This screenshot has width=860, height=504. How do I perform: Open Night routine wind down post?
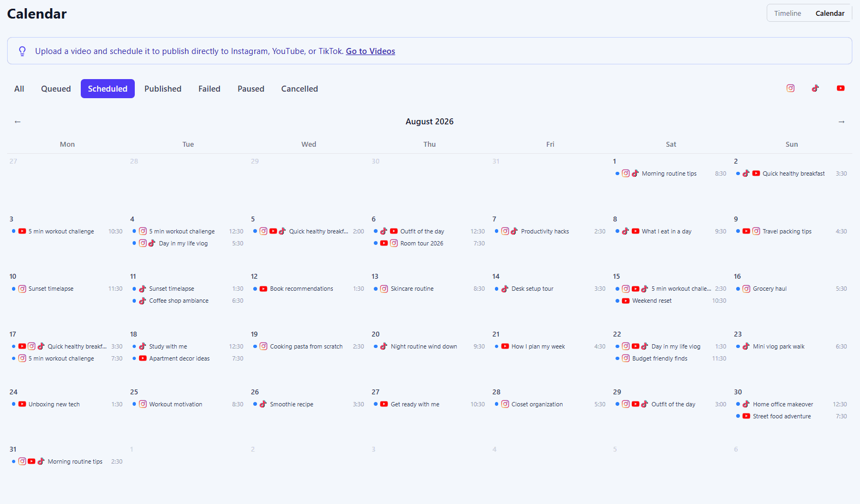point(429,346)
